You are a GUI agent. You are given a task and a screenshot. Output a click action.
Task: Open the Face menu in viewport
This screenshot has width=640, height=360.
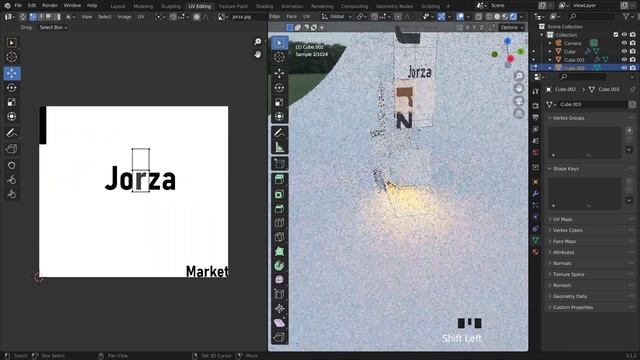pyautogui.click(x=291, y=17)
